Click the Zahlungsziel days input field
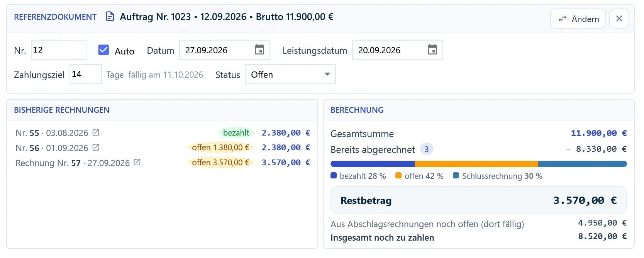This screenshot has width=644, height=258. pos(86,74)
